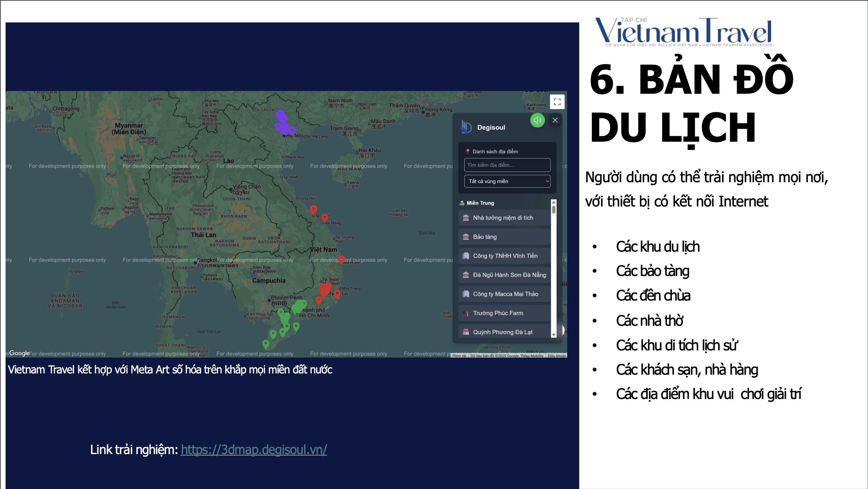Click the 'Điều khoản' map terms link
The width and height of the screenshot is (868, 489).
(557, 356)
